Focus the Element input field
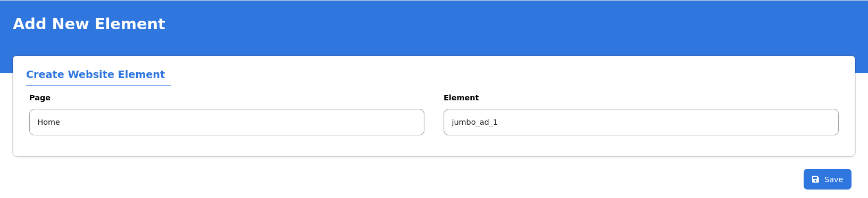 [x=641, y=122]
